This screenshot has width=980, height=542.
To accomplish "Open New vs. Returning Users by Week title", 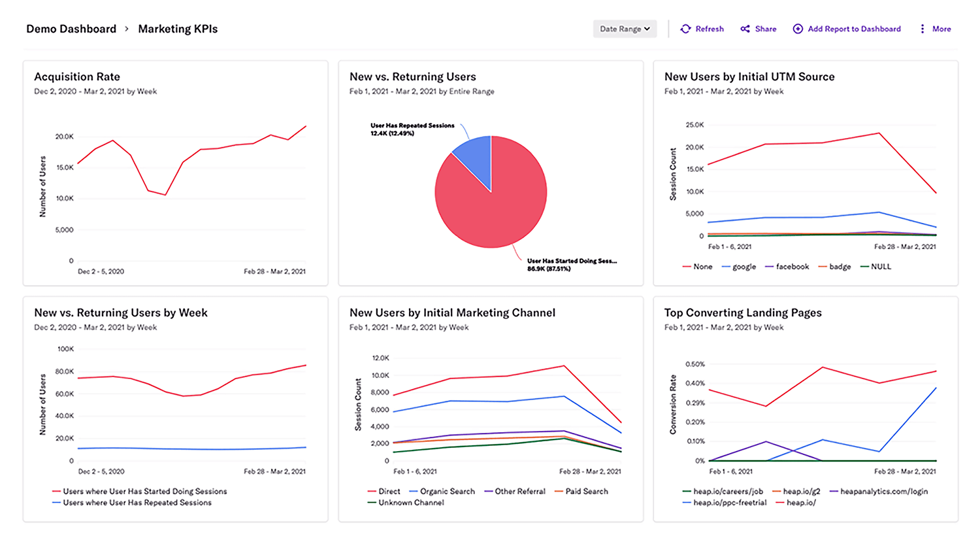I will click(x=121, y=313).
